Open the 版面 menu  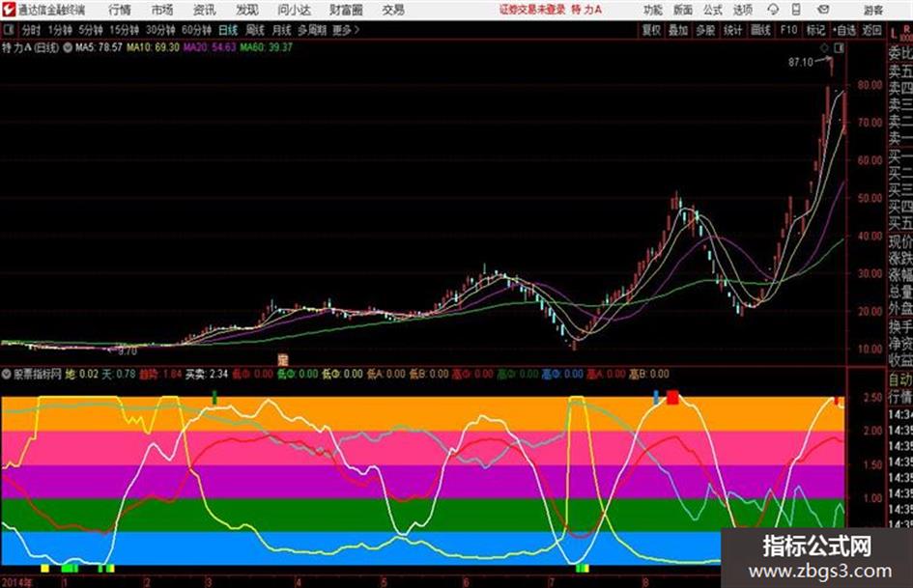point(682,10)
